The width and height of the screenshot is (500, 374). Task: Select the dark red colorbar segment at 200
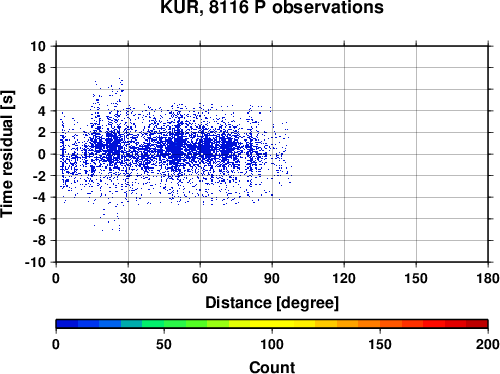pos(477,324)
